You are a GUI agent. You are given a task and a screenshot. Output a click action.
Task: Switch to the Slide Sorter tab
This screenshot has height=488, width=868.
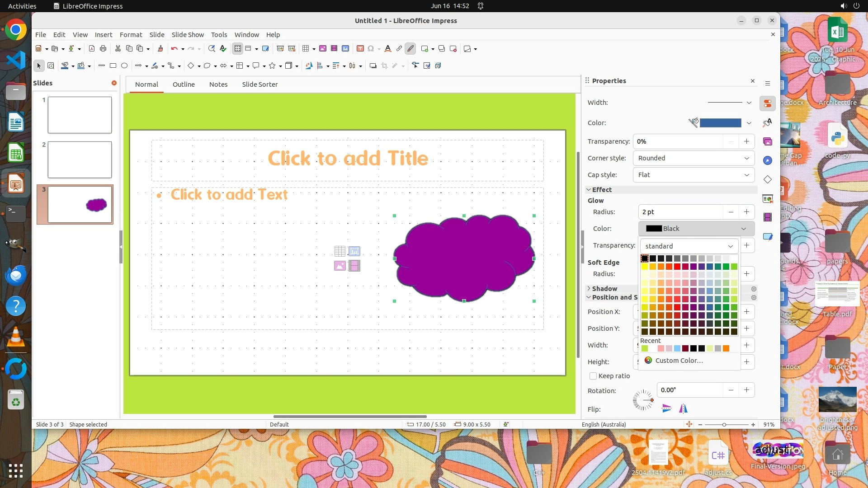pos(259,84)
